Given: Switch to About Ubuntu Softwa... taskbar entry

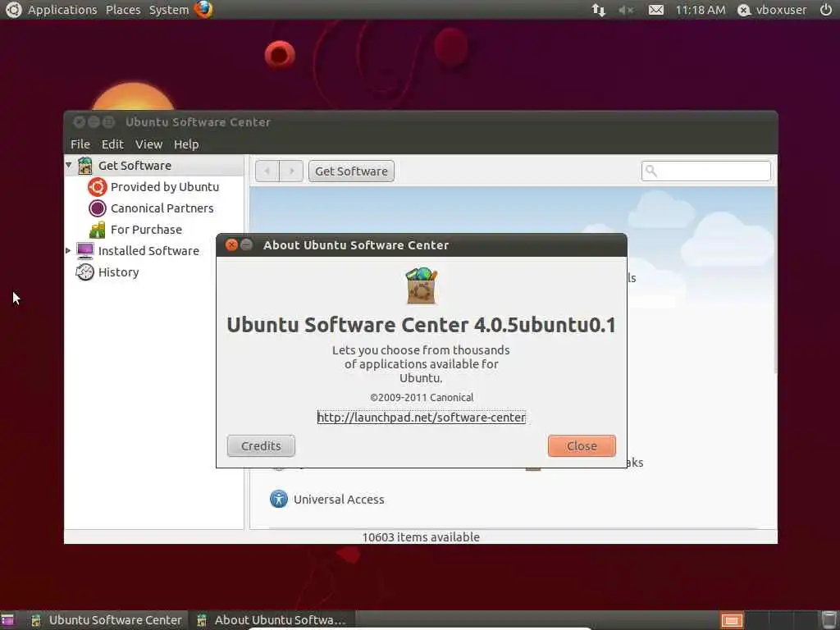Looking at the screenshot, I should pos(272,620).
